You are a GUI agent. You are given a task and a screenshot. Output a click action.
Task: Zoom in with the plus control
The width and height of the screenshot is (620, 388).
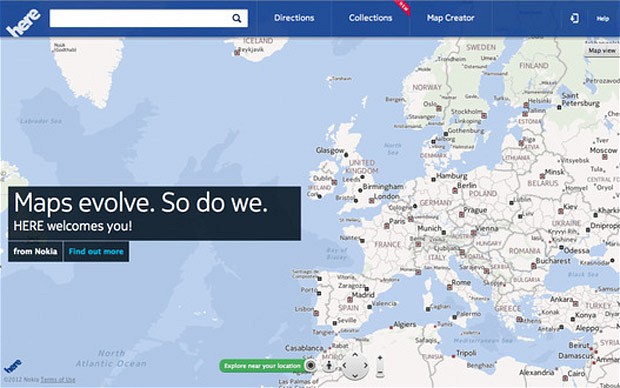[380, 358]
